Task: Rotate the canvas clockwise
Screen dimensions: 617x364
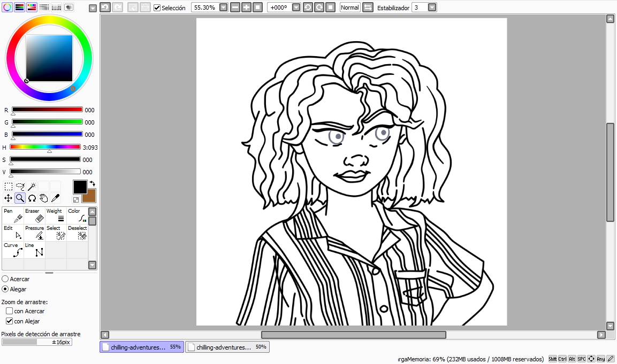Action: click(x=319, y=7)
